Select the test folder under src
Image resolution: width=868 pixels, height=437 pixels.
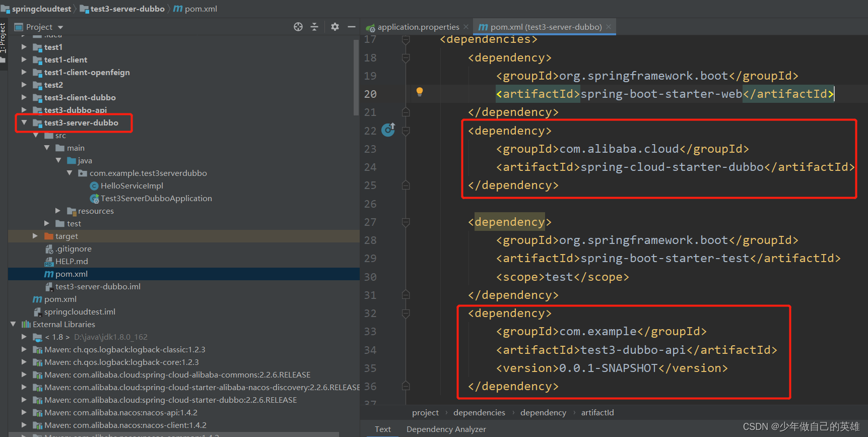(74, 223)
